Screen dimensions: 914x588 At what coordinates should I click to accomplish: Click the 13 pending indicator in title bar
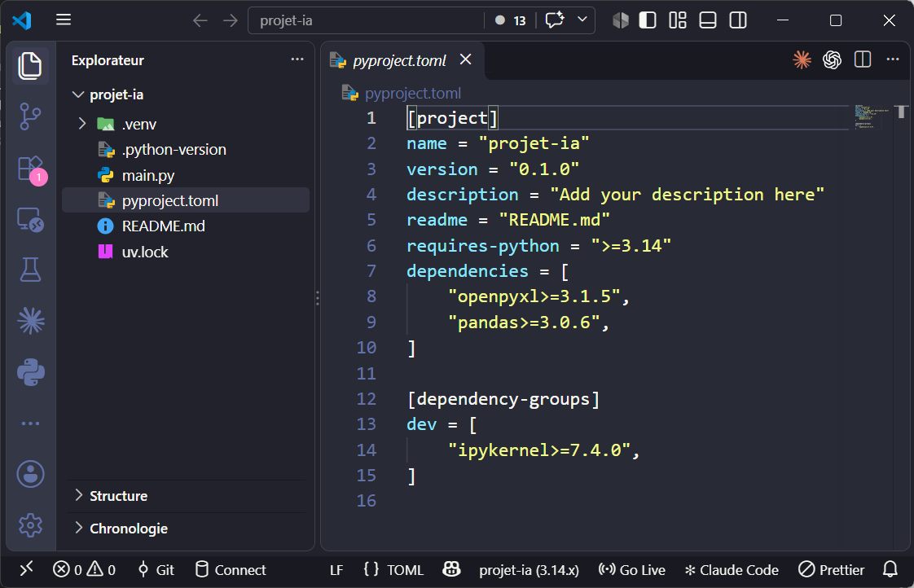(x=511, y=20)
